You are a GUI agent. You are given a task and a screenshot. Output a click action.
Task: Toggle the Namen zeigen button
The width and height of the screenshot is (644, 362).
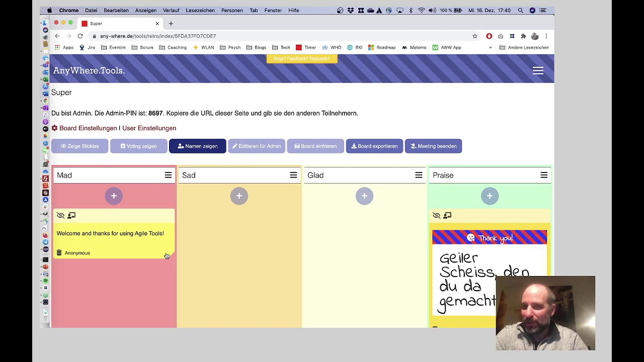point(197,146)
